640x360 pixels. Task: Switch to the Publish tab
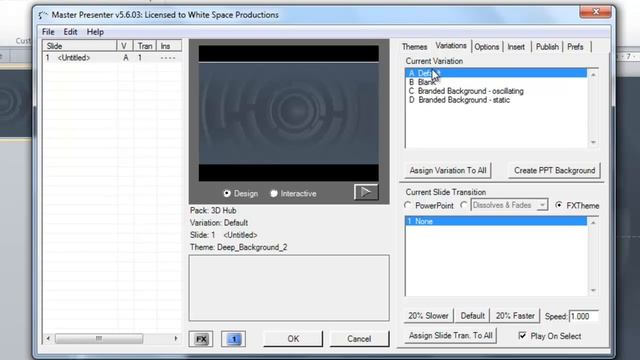(x=547, y=47)
